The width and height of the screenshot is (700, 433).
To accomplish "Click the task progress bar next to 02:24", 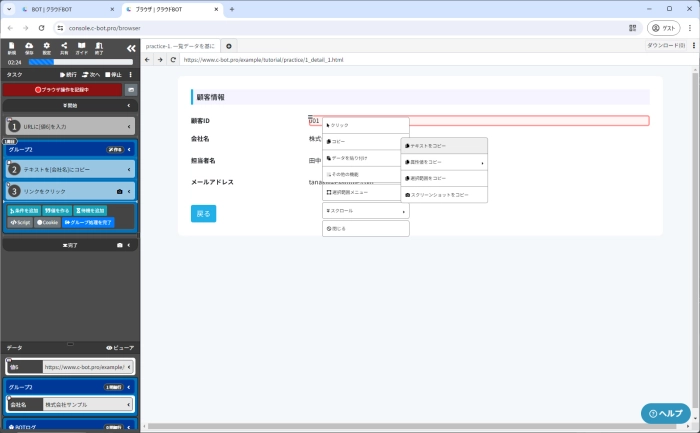I will click(80, 62).
